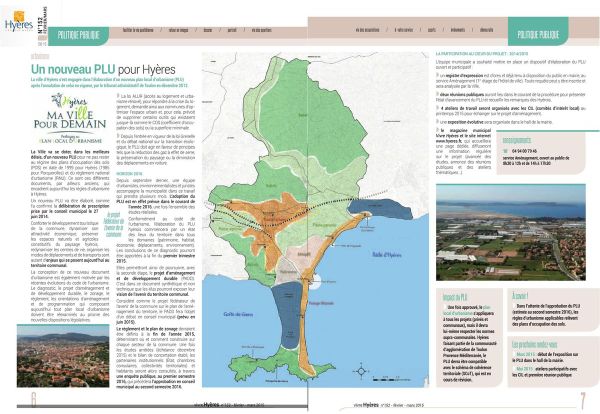Screen dimensions: 600x414
Task: Click the aerial photo of fields and bay
Action: [x=510, y=232]
